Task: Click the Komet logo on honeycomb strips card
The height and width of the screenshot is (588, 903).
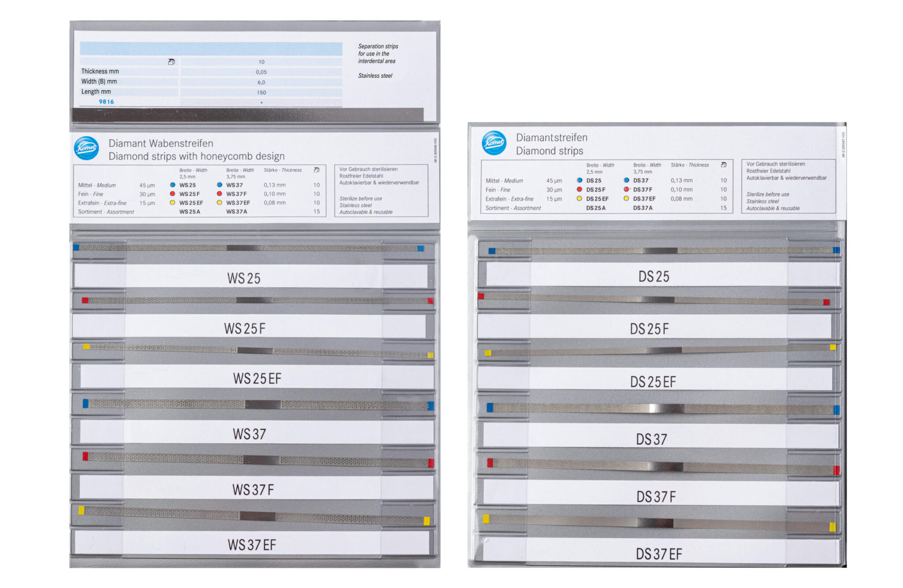Action: [x=86, y=148]
